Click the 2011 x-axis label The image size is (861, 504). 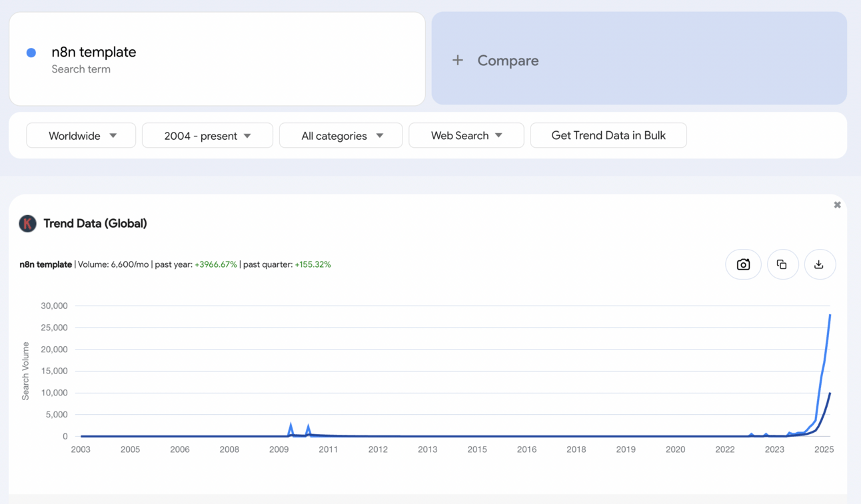pos(329,449)
